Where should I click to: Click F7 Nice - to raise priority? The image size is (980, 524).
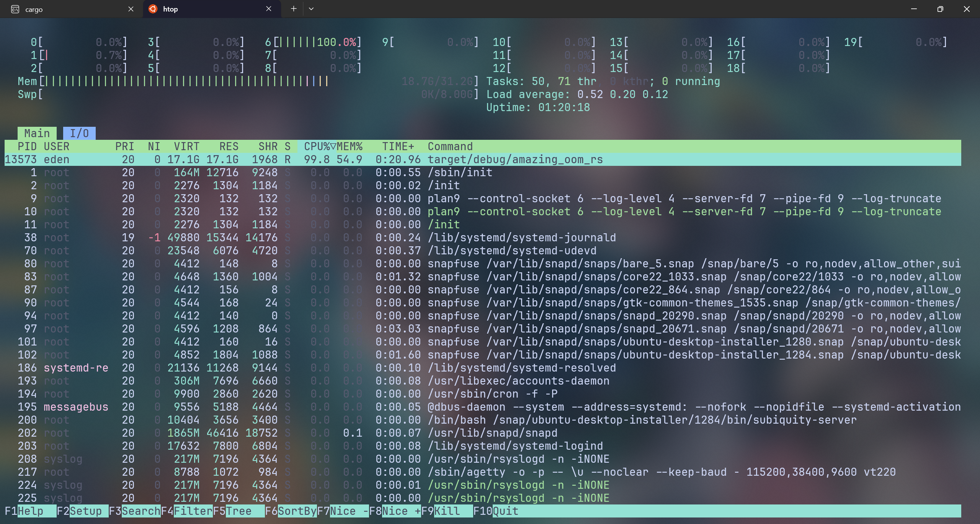click(343, 511)
